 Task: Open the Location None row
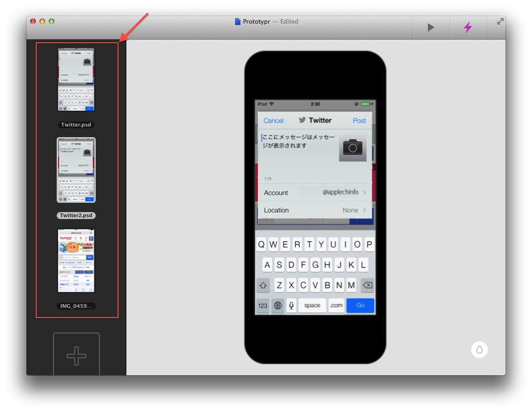[x=315, y=210]
